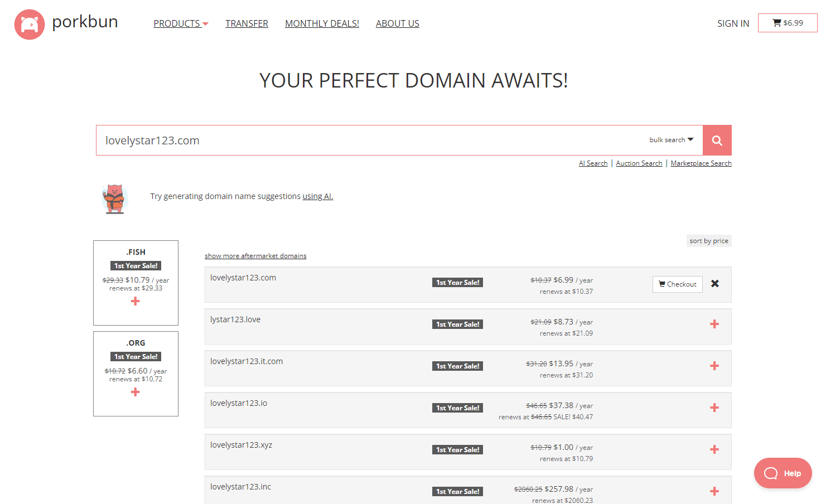
Task: Click 1st Year Sale! badge on .ORG card
Action: pyautogui.click(x=136, y=357)
